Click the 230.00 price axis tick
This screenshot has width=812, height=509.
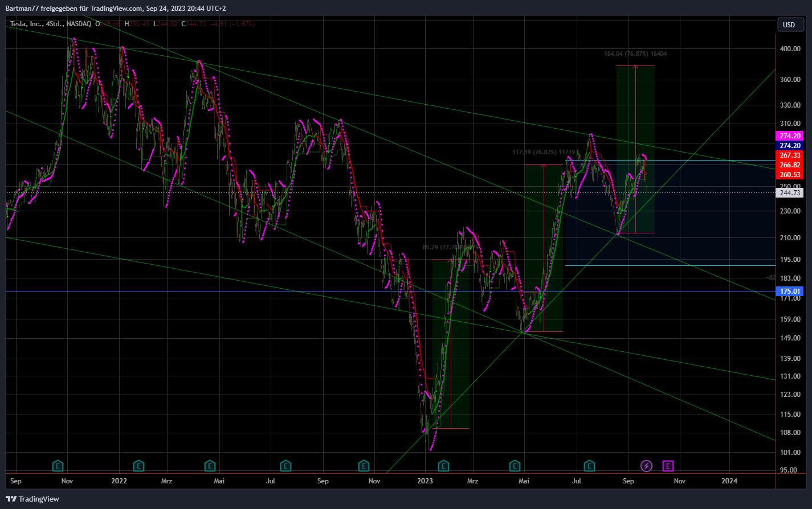(x=790, y=211)
